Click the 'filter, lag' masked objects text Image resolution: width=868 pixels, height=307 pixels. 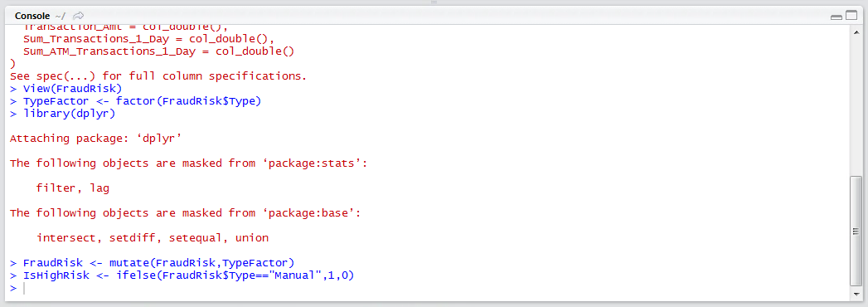pyautogui.click(x=72, y=188)
